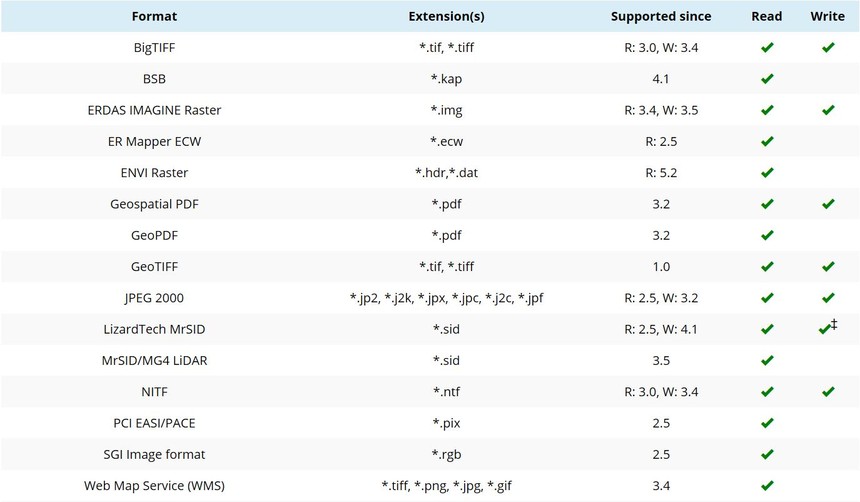860x502 pixels.
Task: Click the Write checkmark for Geospatial PDF
Action: tap(827, 204)
